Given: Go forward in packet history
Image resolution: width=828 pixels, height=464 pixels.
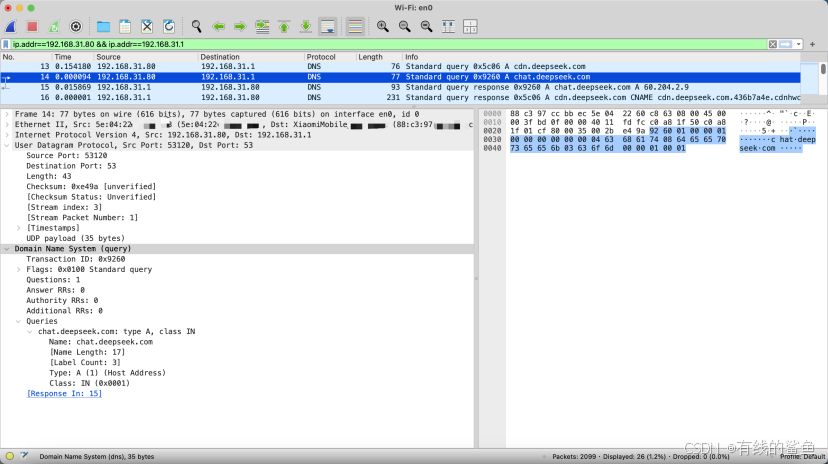Looking at the screenshot, I should pos(240,26).
